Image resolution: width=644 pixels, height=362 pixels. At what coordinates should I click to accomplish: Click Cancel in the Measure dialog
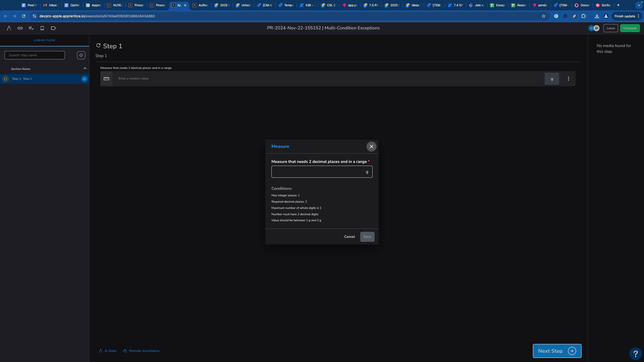pyautogui.click(x=349, y=237)
